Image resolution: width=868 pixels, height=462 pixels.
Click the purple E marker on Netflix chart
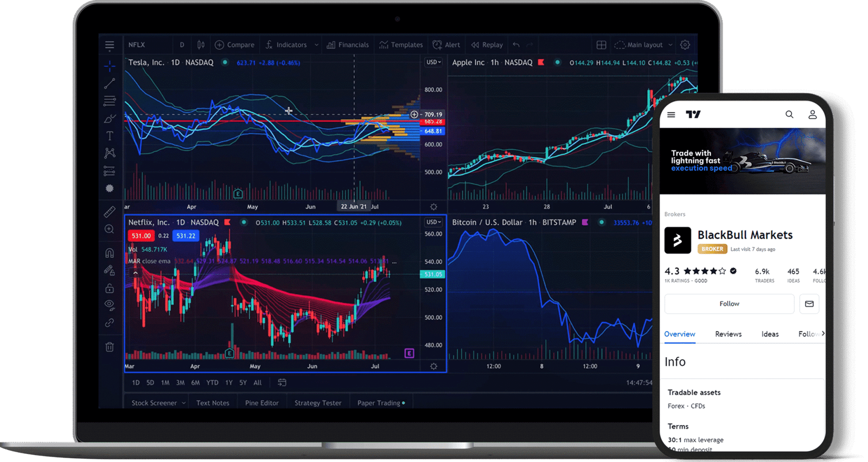[x=410, y=353]
